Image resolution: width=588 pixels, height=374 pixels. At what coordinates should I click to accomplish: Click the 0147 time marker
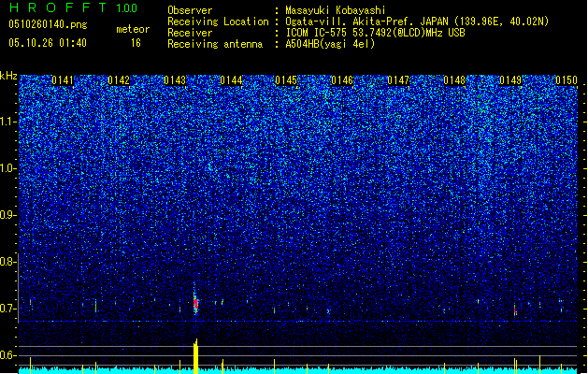398,80
